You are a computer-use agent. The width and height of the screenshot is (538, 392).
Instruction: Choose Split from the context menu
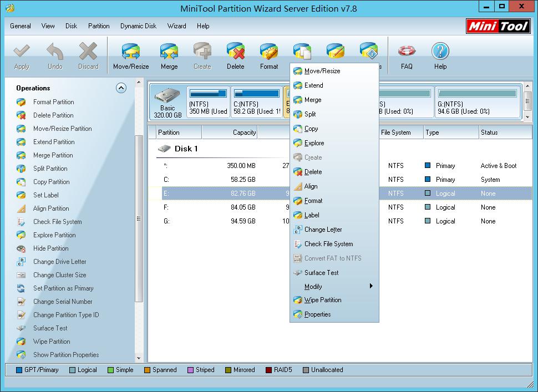(x=334, y=114)
